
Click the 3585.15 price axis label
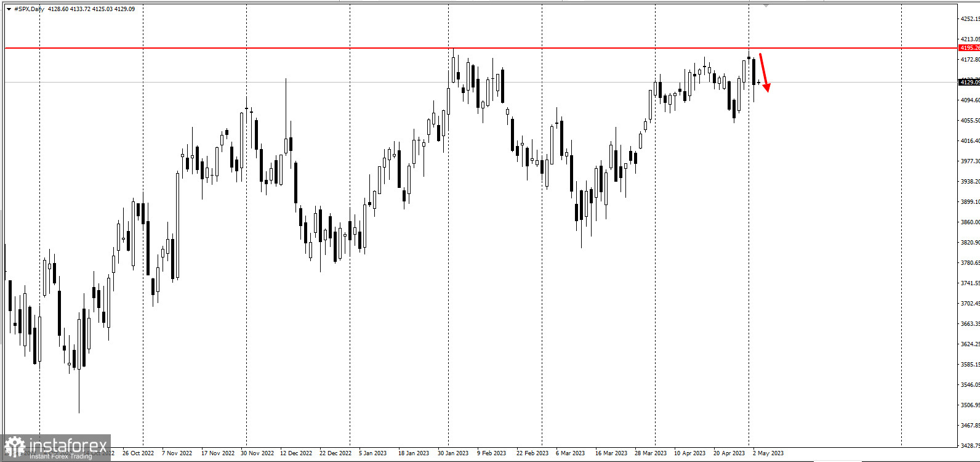[x=970, y=365]
